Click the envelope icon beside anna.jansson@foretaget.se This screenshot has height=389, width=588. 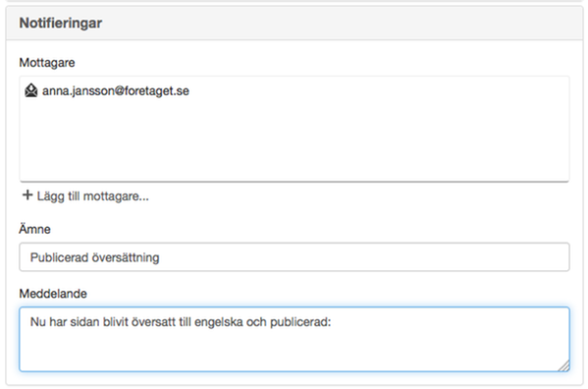click(31, 90)
